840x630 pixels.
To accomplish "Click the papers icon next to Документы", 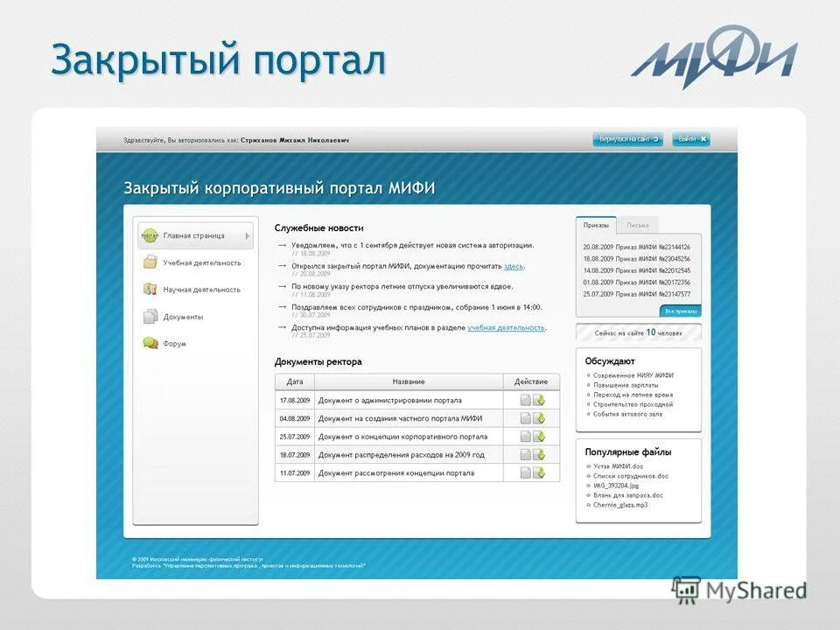I will point(150,316).
